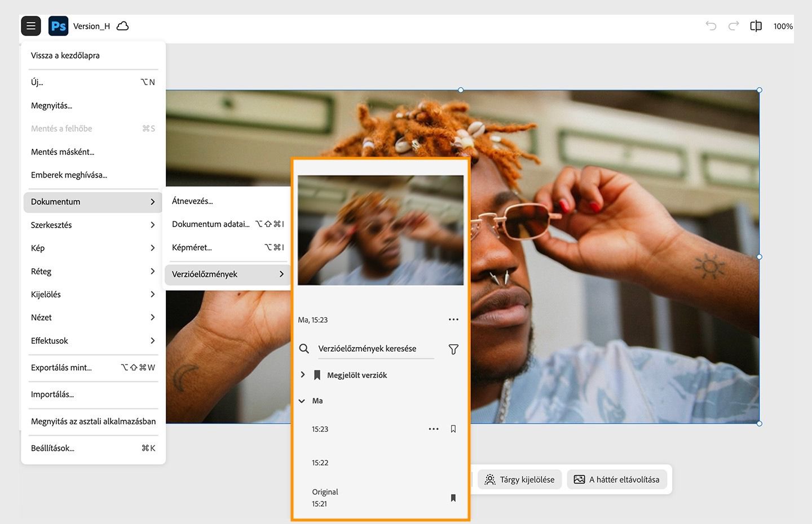Click the Photoshop Ps logo icon
The image size is (812, 524).
point(59,26)
